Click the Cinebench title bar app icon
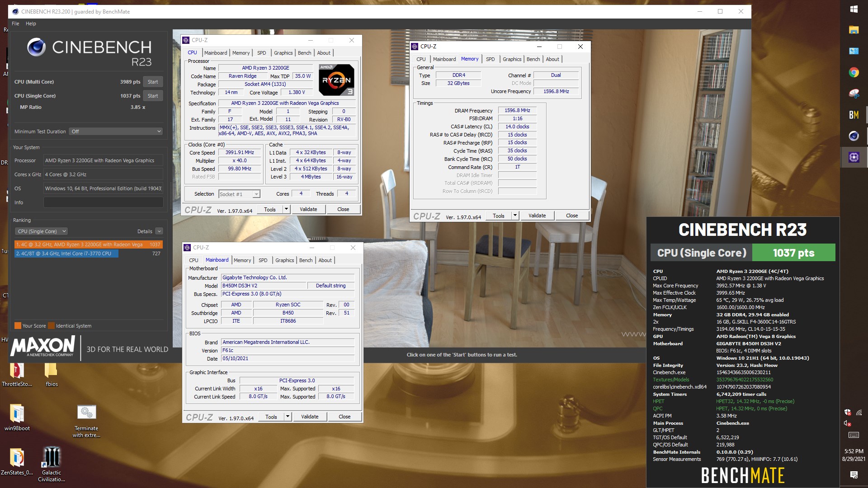Screen dimensions: 868x488 coord(15,11)
